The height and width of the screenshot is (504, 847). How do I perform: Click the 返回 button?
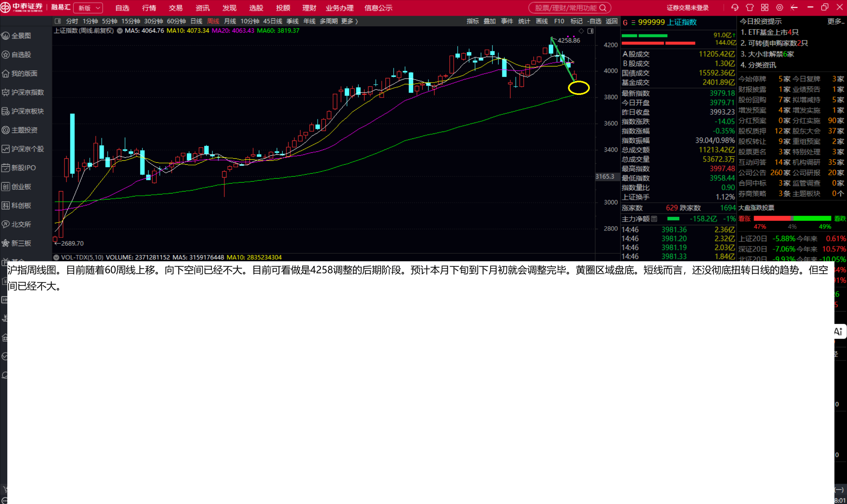tap(611, 21)
